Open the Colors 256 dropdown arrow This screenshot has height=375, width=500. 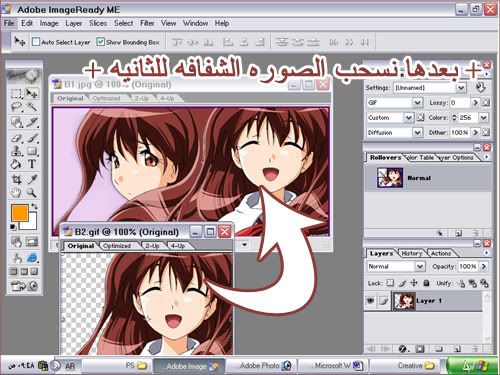click(484, 117)
